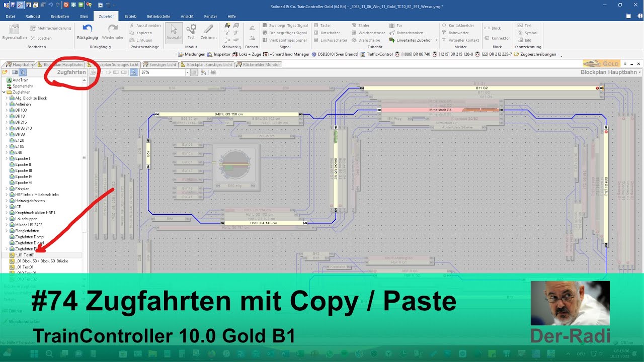
Task: Insert a Konnektor element
Action: point(497,38)
